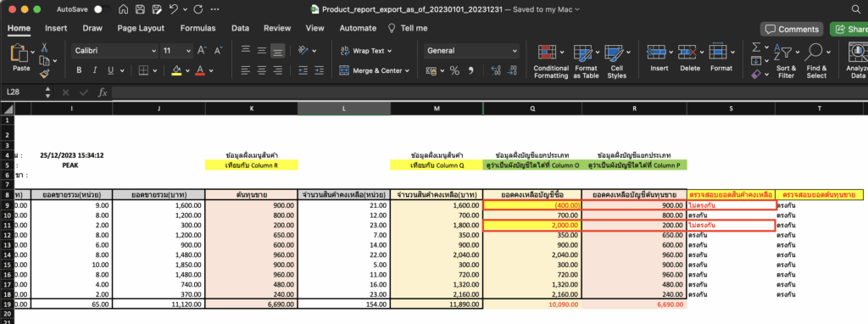Click the Increase Indent icon
The image size is (868, 324).
coord(320,70)
